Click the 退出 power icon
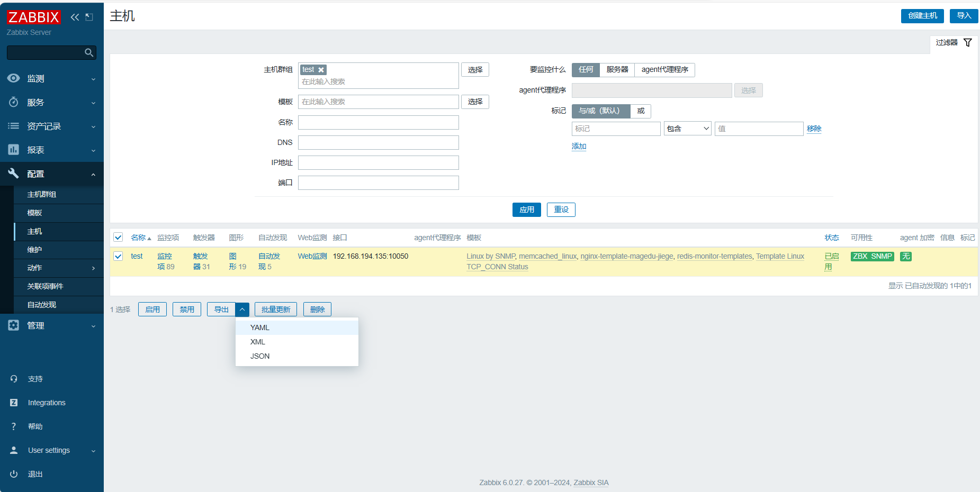 click(x=14, y=474)
